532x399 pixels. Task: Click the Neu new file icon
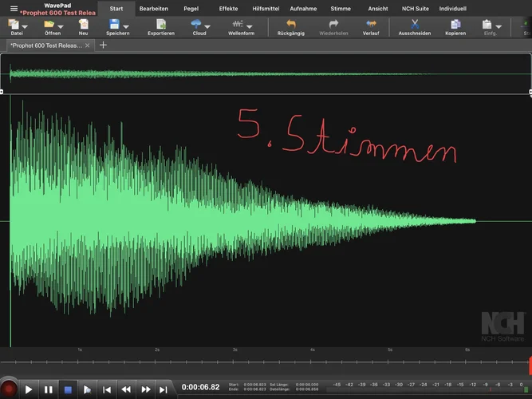[x=83, y=25]
